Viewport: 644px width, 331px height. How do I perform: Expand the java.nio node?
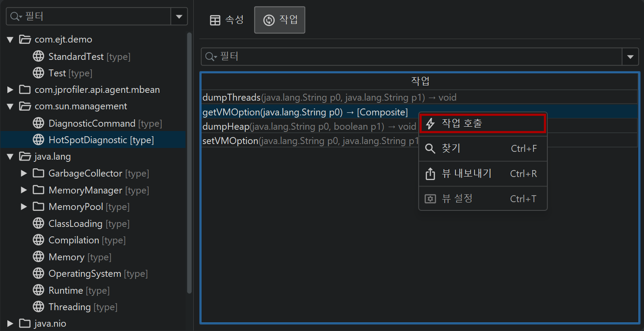(x=10, y=323)
